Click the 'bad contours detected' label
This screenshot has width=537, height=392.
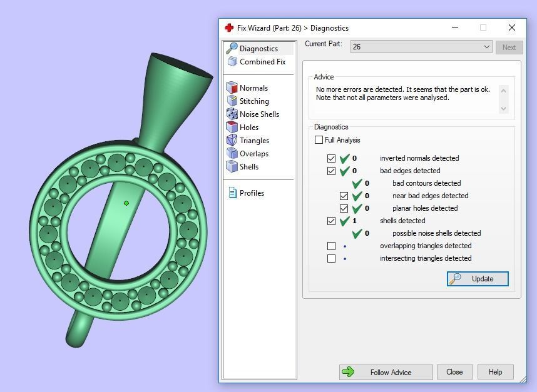(426, 183)
